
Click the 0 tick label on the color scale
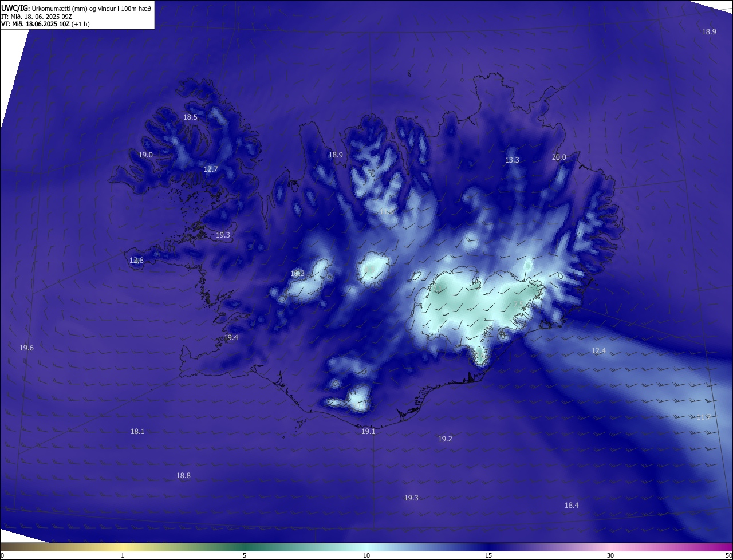[x=2, y=555]
